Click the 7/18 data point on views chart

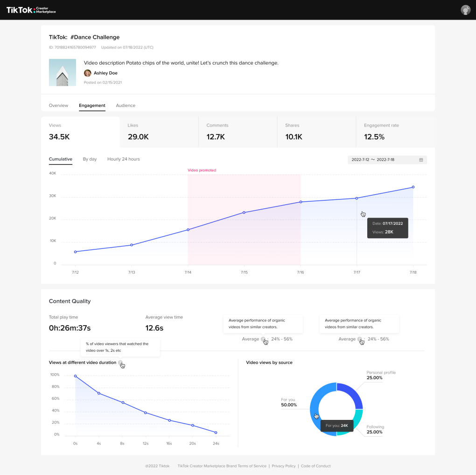413,187
